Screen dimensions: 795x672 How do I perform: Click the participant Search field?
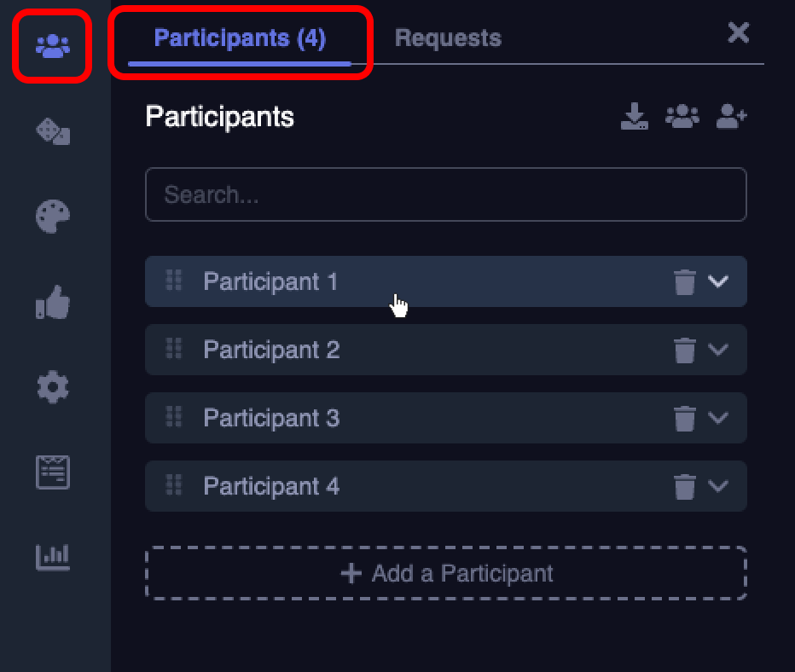[446, 195]
